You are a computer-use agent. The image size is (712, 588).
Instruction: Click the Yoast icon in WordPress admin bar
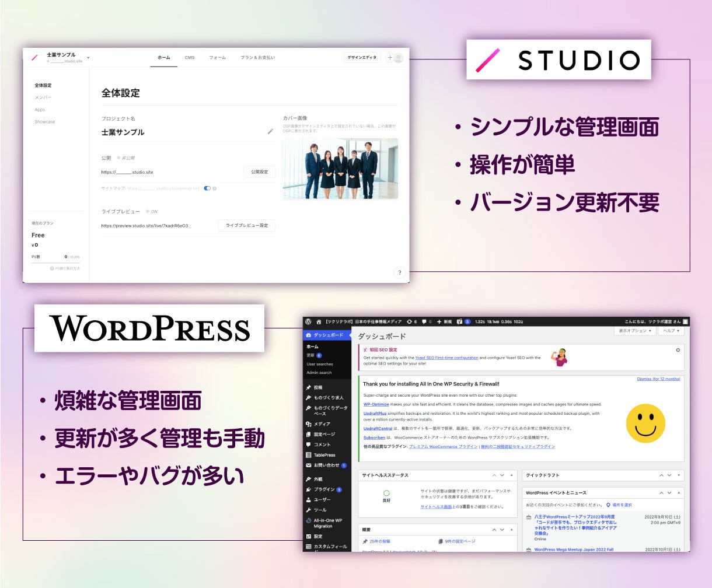point(460,321)
